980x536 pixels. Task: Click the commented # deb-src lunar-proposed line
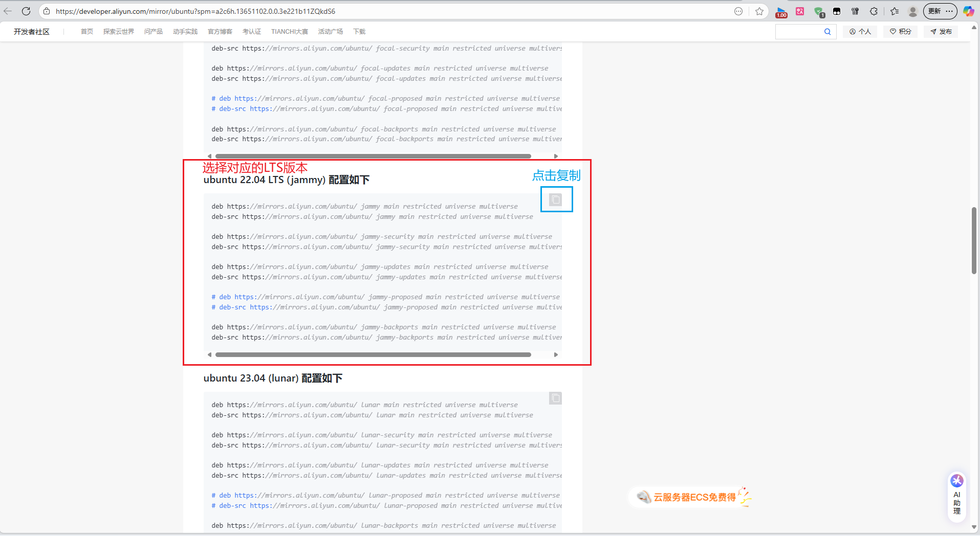(x=386, y=506)
